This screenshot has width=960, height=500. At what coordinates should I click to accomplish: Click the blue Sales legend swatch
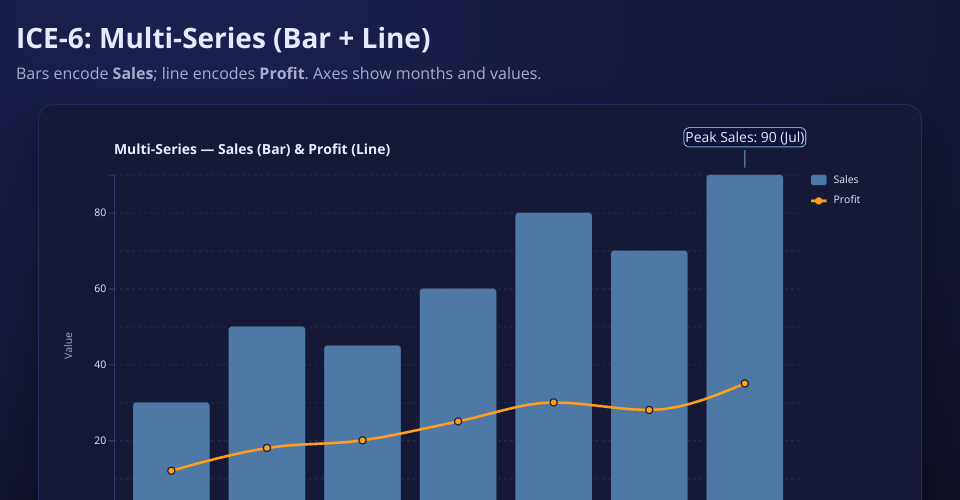tap(819, 180)
